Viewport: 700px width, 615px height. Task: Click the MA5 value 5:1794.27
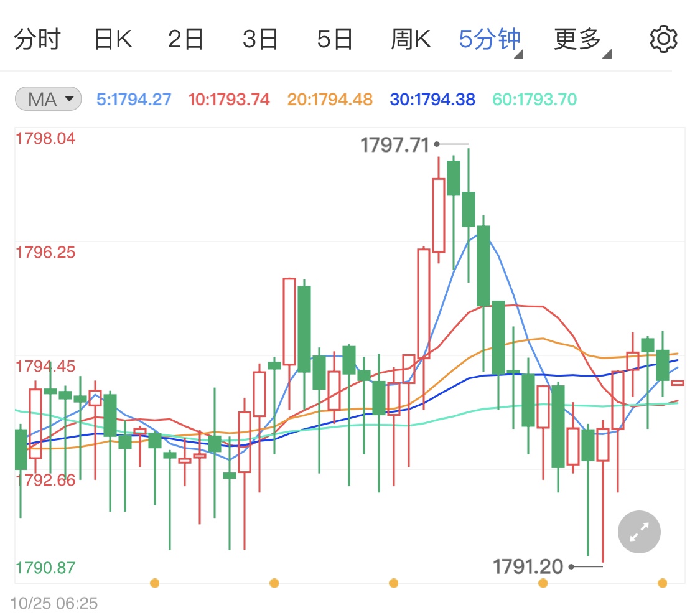pos(134,99)
